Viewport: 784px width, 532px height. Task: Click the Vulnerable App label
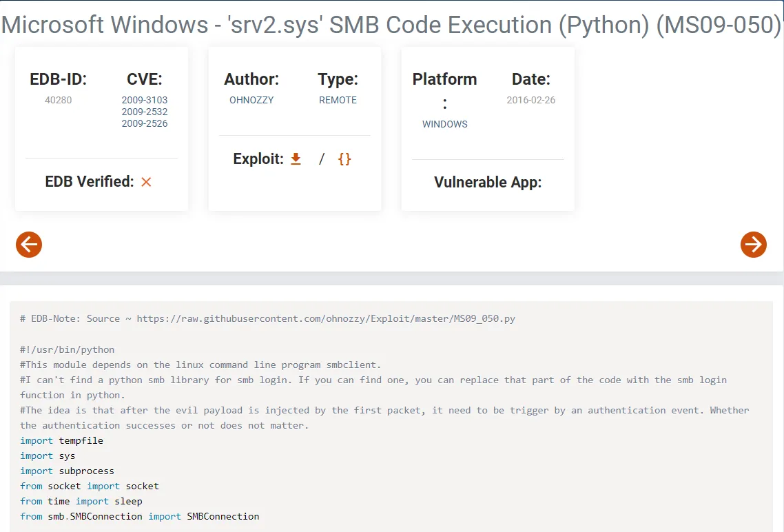coord(488,182)
